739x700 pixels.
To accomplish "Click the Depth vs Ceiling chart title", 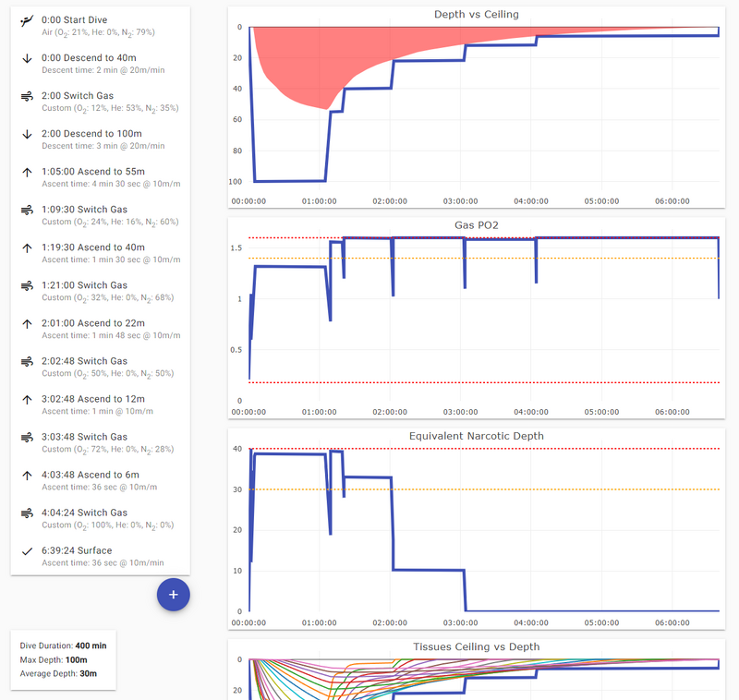I will [476, 15].
